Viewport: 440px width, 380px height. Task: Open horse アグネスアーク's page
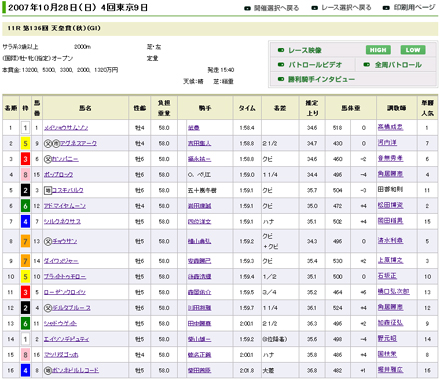tap(78, 144)
